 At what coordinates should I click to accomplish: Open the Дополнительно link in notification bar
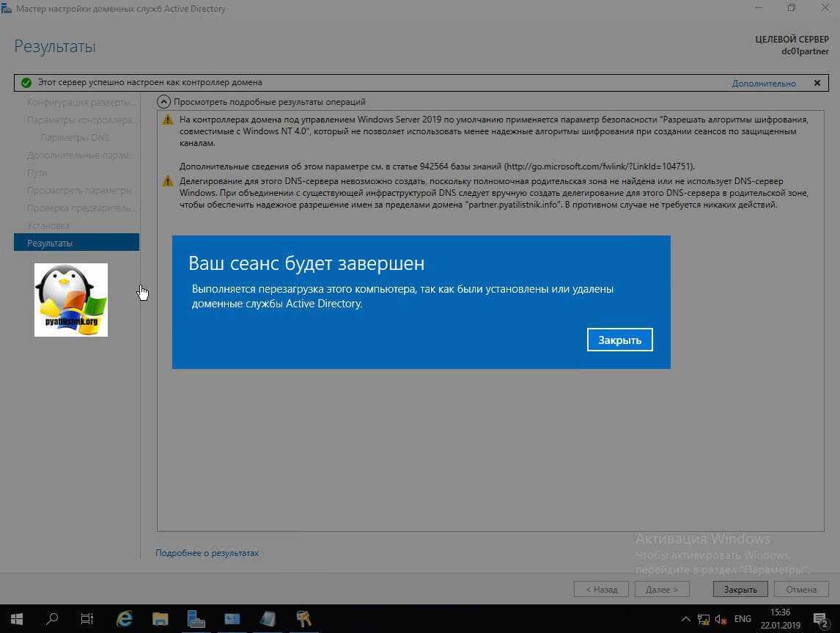[x=763, y=83]
